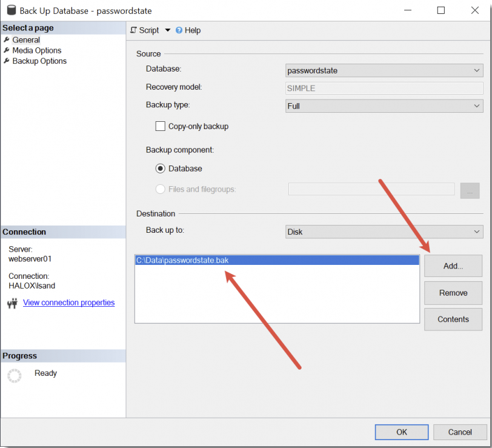Select the General page

(26, 40)
